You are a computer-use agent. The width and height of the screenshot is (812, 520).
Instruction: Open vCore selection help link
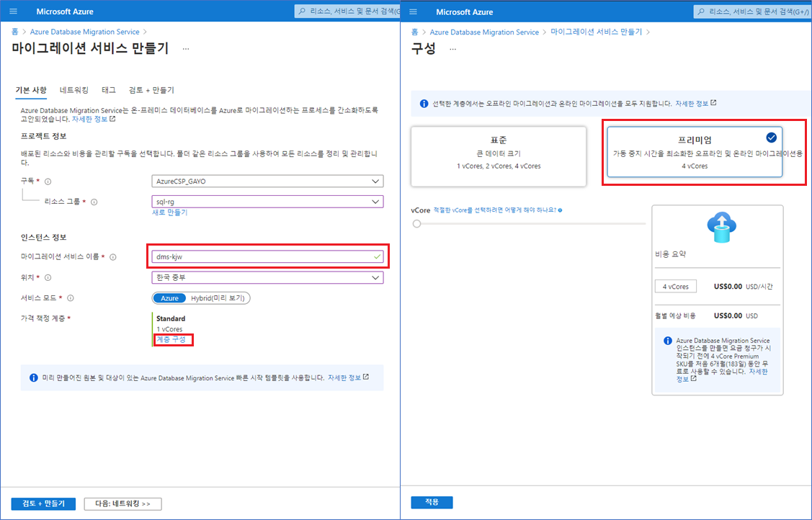coord(494,210)
